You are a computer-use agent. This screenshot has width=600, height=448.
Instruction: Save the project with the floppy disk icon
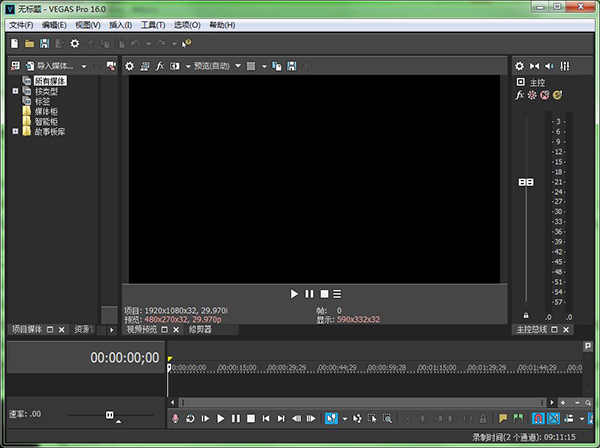[x=44, y=44]
